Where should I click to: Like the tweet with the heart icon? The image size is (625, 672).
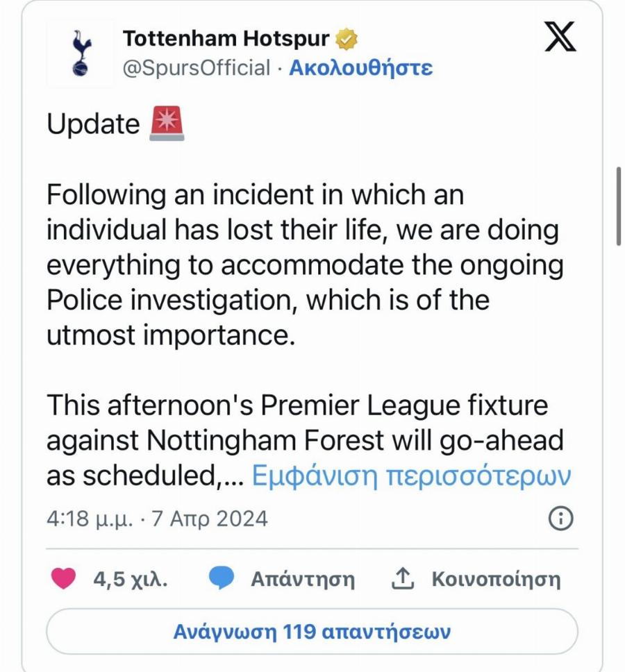click(x=63, y=579)
